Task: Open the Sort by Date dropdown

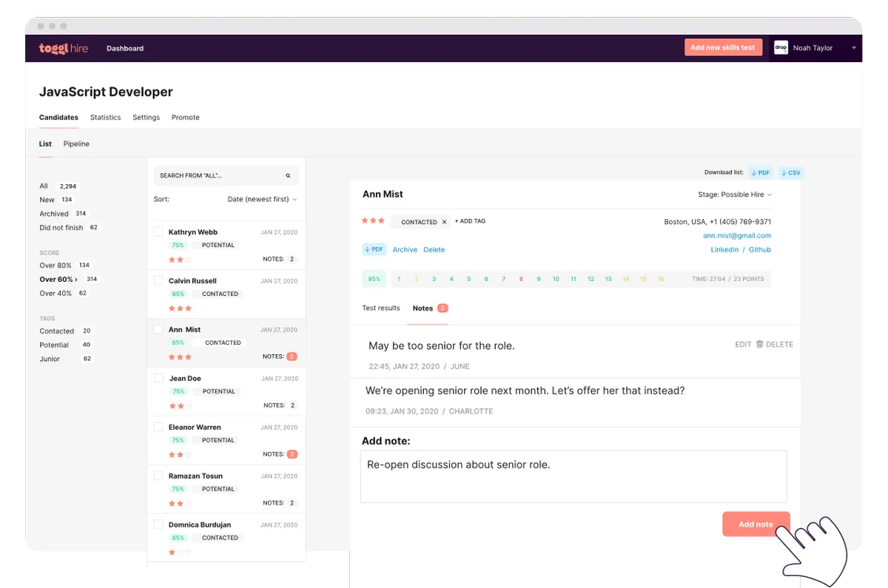Action: coord(262,199)
